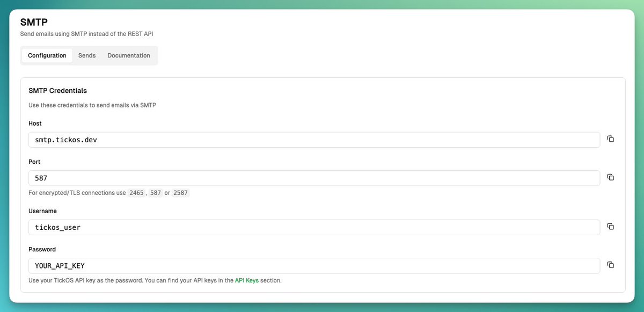Image resolution: width=644 pixels, height=312 pixels.
Task: Click the SMTP page heading
Action: 34,22
